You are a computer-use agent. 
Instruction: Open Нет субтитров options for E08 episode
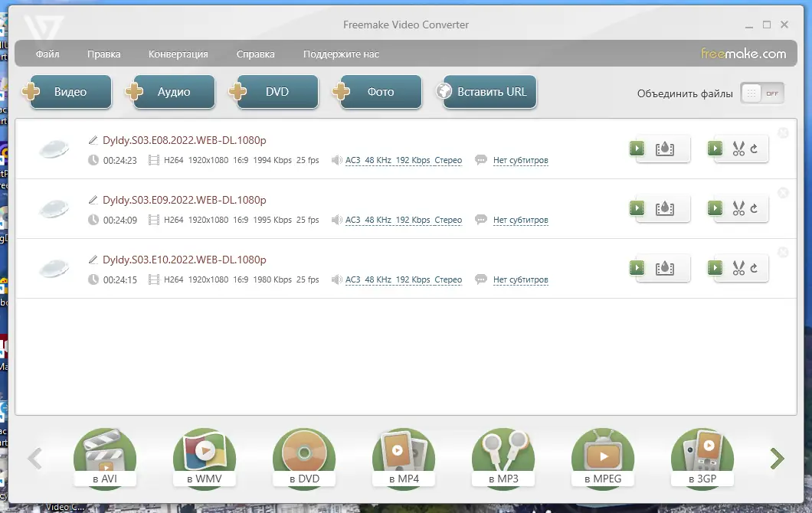click(520, 161)
